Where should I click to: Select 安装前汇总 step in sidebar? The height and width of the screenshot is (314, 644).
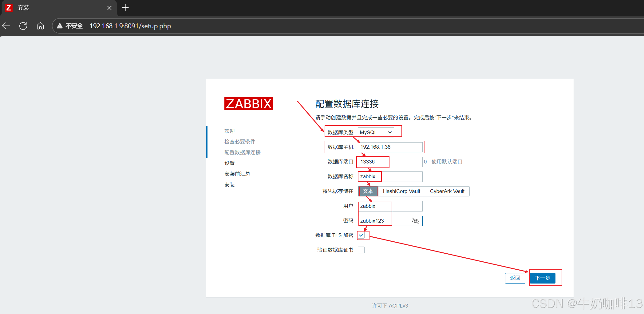pos(237,174)
